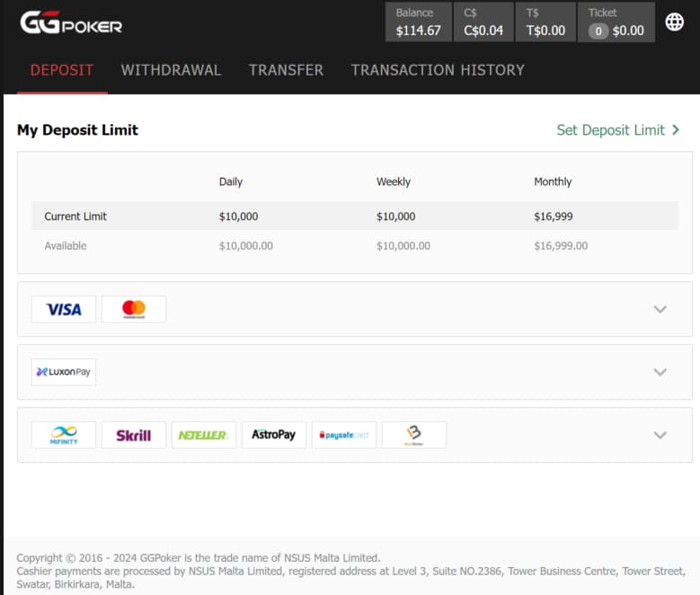Click the Balance $114.67 box

pos(419,22)
